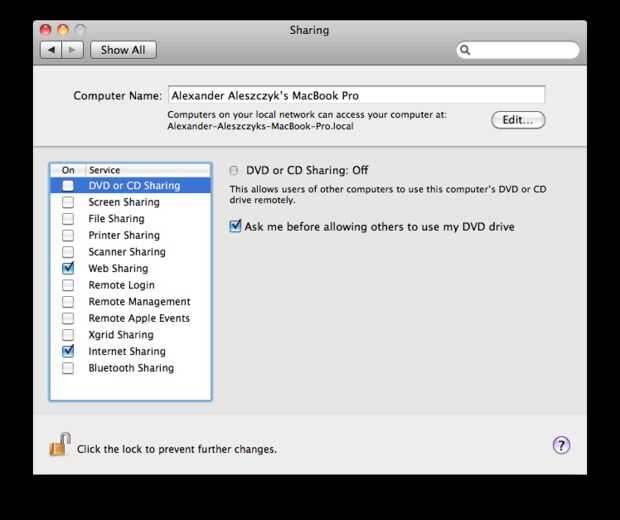
Task: Go forward with the right arrow button
Action: tap(72, 50)
